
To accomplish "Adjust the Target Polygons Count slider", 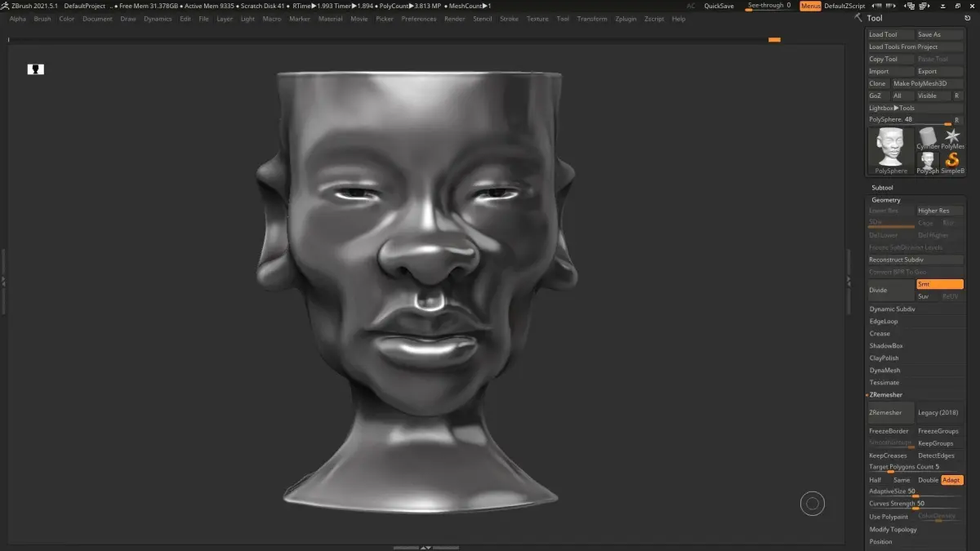I will coord(915,468).
